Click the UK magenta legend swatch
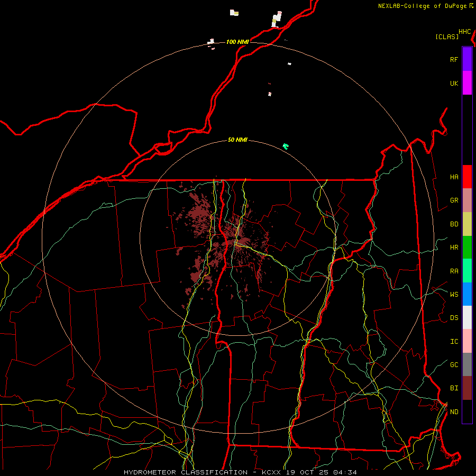This screenshot has height=476, width=476. [467, 83]
